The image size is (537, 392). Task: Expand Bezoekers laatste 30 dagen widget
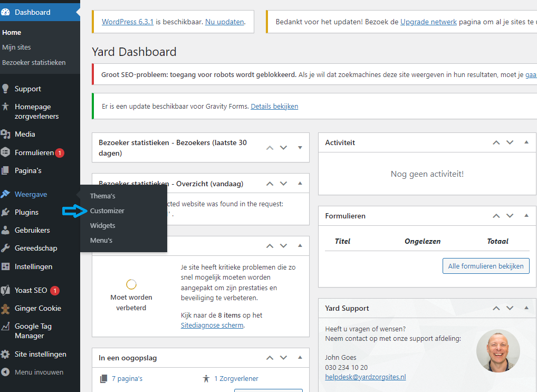tap(300, 148)
